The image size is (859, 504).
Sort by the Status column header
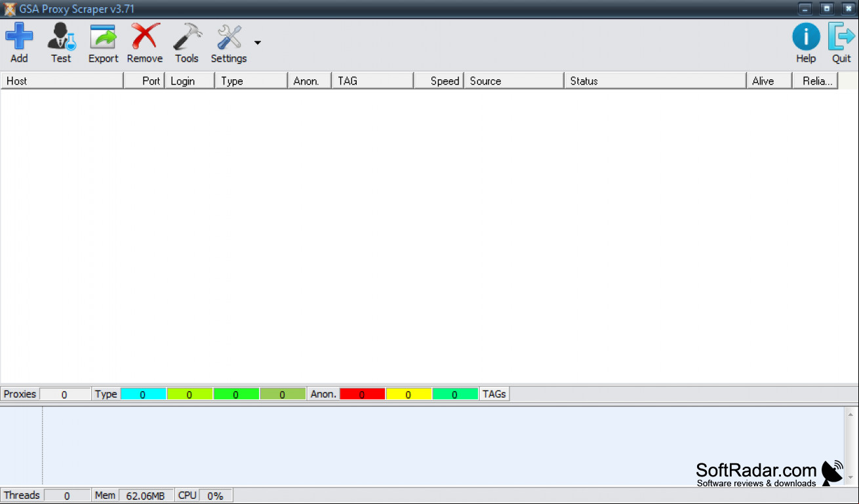(x=655, y=81)
